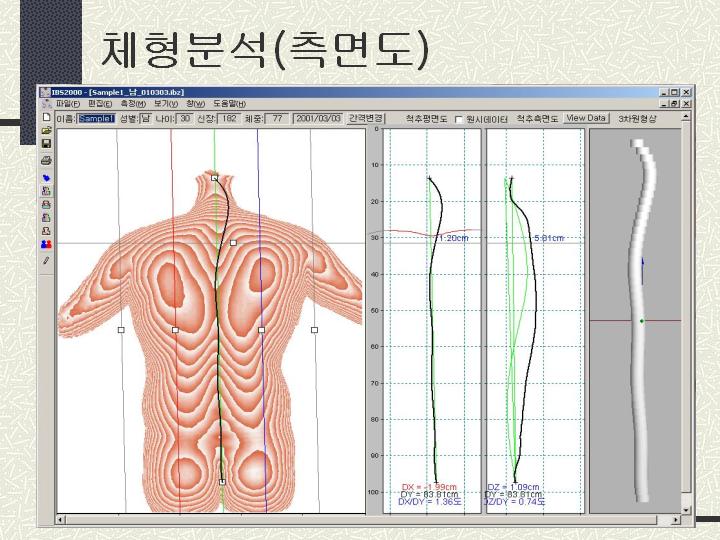Click the 체중 field showing 77
This screenshot has height=540, width=720.
point(277,118)
